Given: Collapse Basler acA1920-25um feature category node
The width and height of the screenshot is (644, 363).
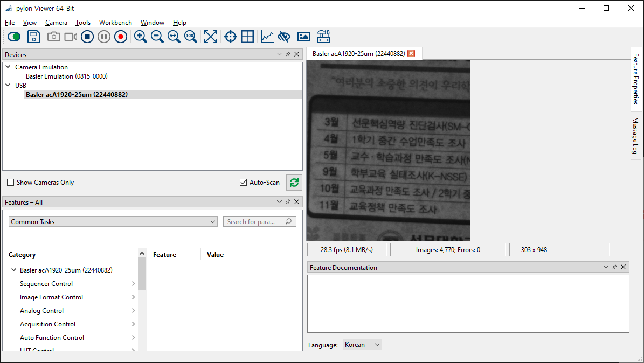Looking at the screenshot, I should click(13, 270).
